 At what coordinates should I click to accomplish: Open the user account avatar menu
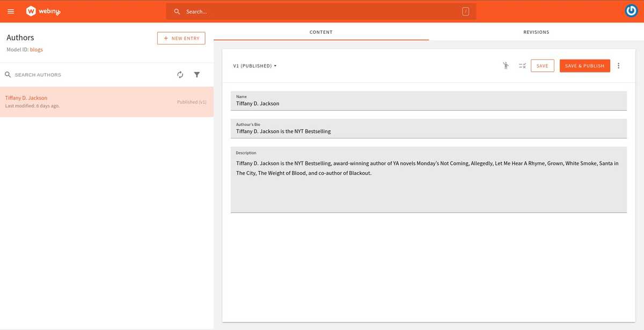tap(630, 10)
